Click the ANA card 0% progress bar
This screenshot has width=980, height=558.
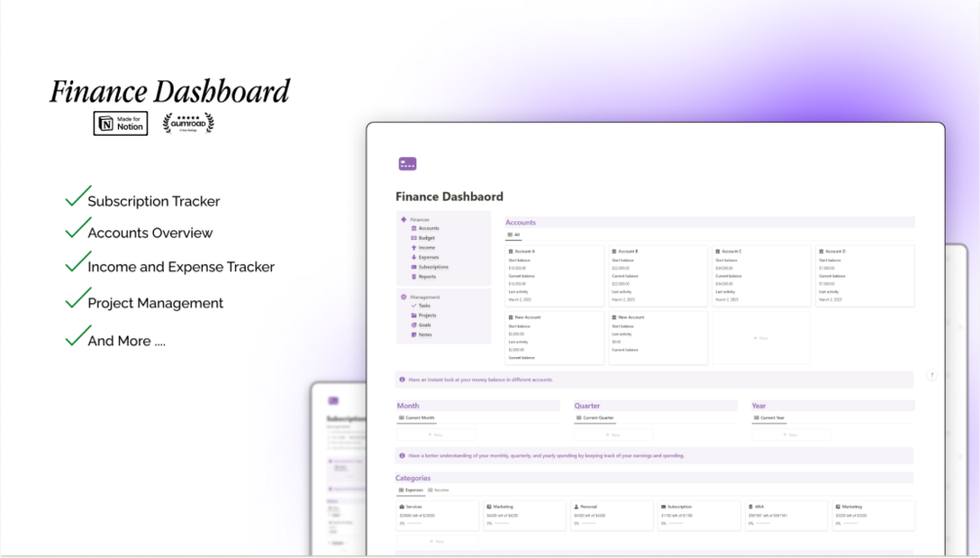[x=764, y=524]
